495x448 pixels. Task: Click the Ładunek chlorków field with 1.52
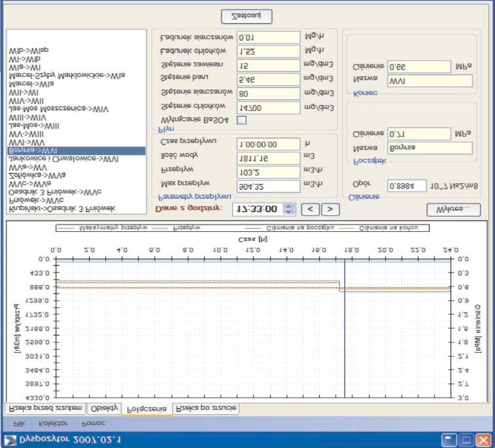[269, 51]
